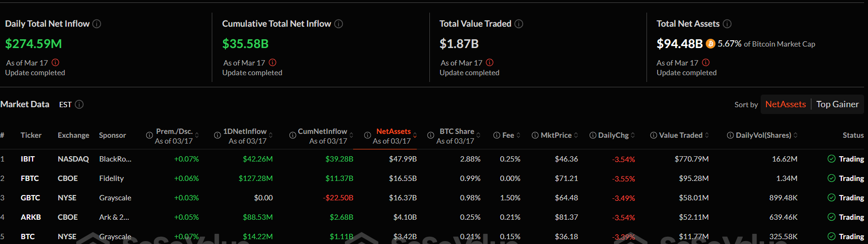The image size is (868, 244).
Task: Click info icon before Value Traded column
Action: click(x=654, y=135)
